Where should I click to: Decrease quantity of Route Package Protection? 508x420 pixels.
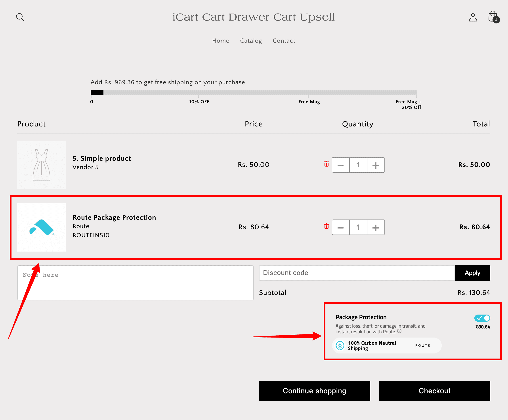(x=341, y=227)
